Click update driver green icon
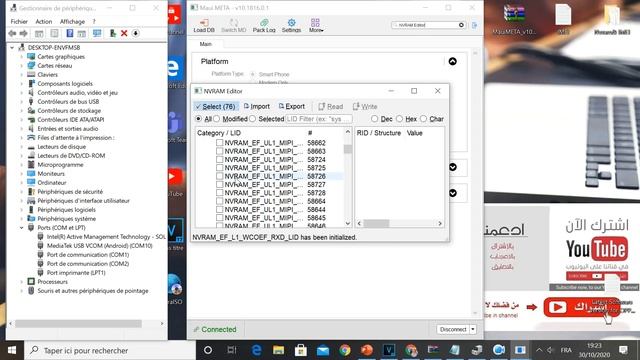 click(x=113, y=33)
